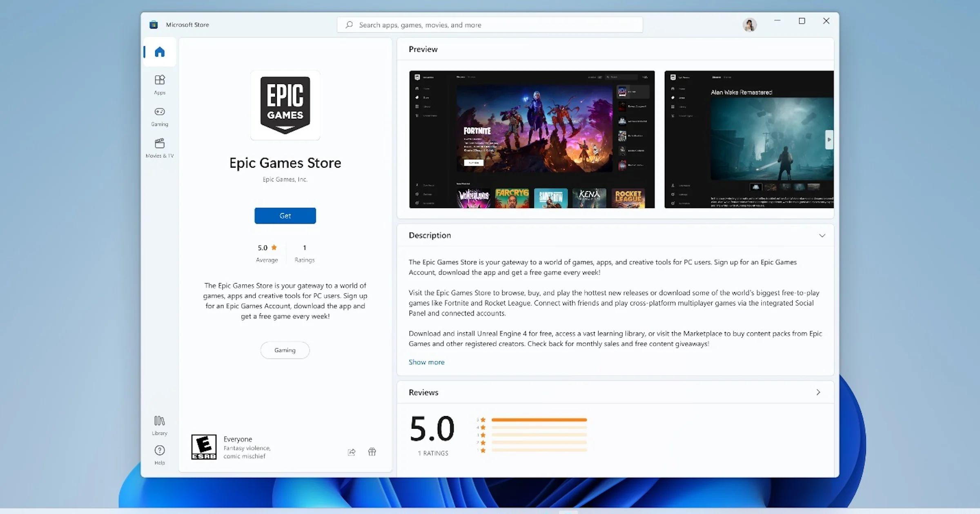The height and width of the screenshot is (514, 980).
Task: Click the 1-star rating bar
Action: (539, 450)
